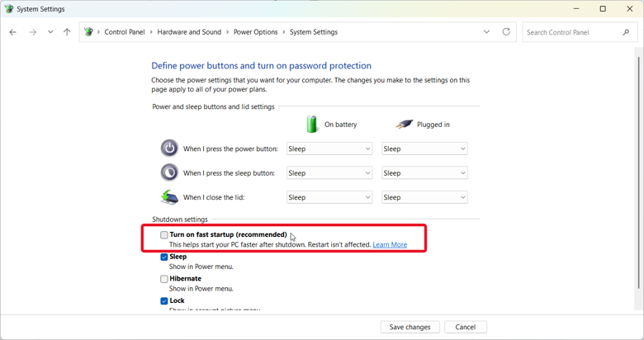Image resolution: width=644 pixels, height=340 pixels.
Task: Click the sleep button moon icon
Action: point(169,172)
